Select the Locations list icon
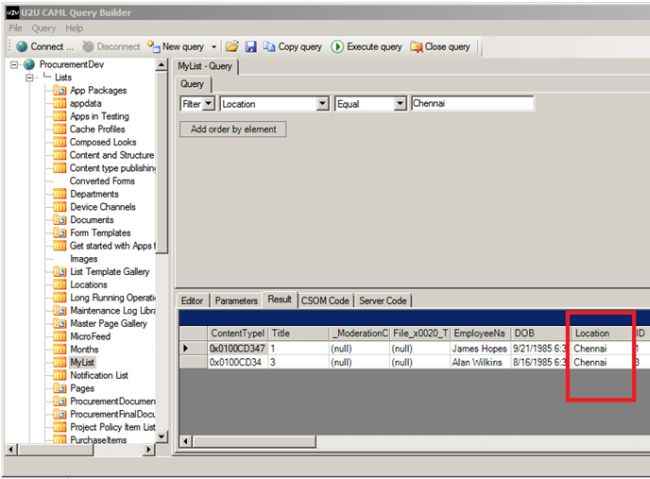The width and height of the screenshot is (650, 479). coord(60,284)
